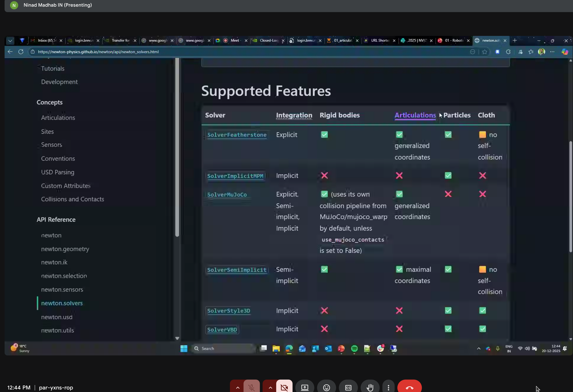Open the tab search dropdown
Screen dimensions: 573x392
(x=10, y=41)
